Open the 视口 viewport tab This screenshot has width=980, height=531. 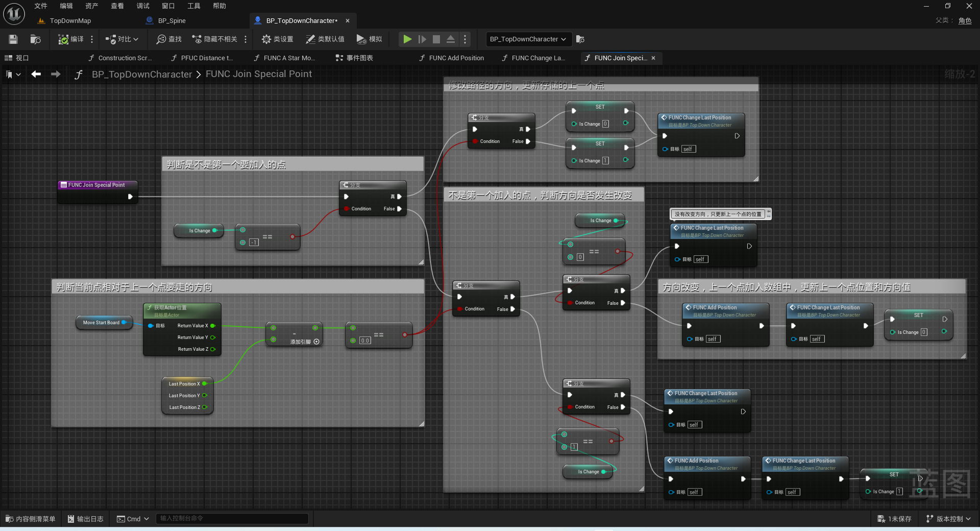(x=17, y=58)
